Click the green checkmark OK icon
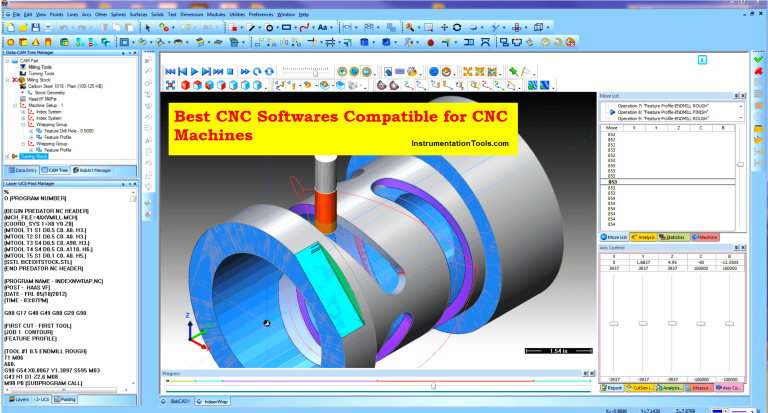768x413 pixels. (x=758, y=59)
